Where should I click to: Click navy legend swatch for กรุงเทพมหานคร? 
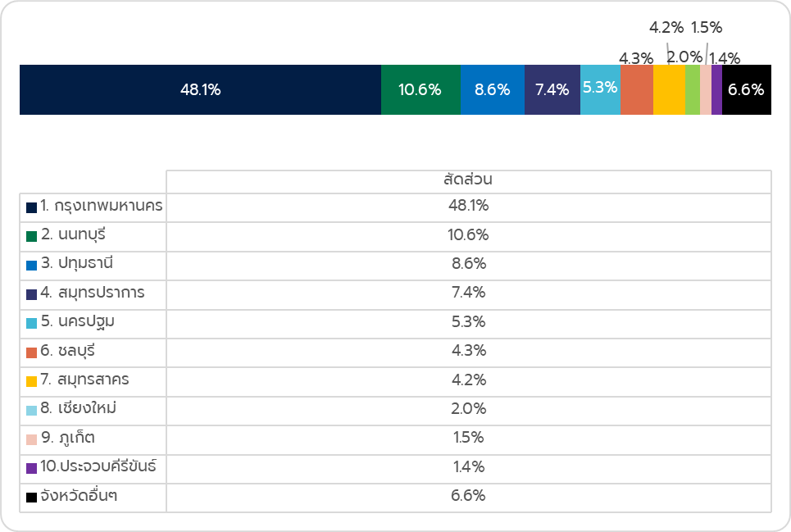coord(31,207)
